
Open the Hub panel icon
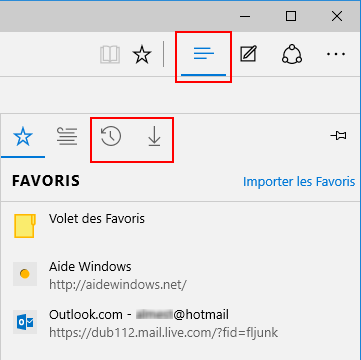pyautogui.click(x=203, y=54)
